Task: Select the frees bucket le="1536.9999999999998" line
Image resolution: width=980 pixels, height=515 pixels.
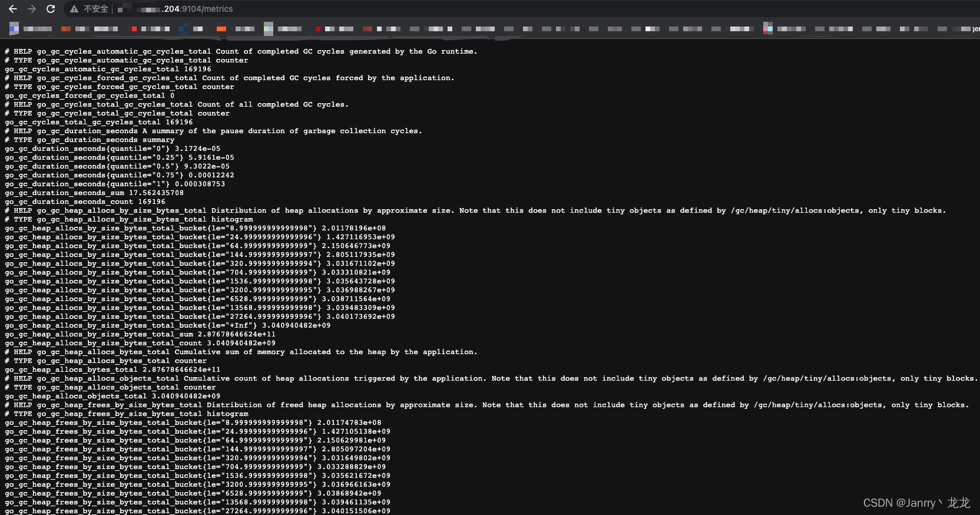Action: click(198, 476)
